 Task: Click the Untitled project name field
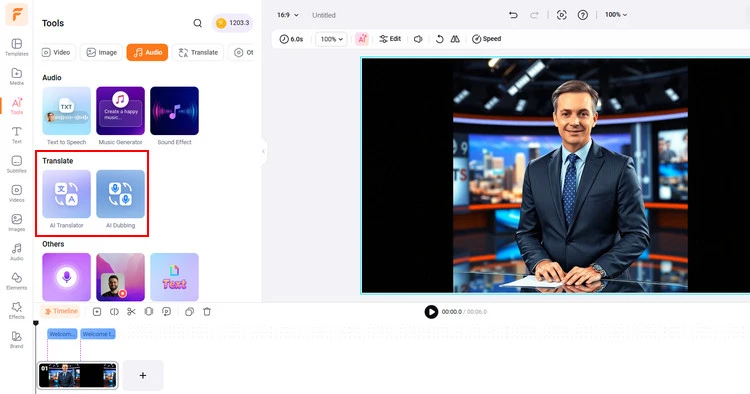point(324,15)
